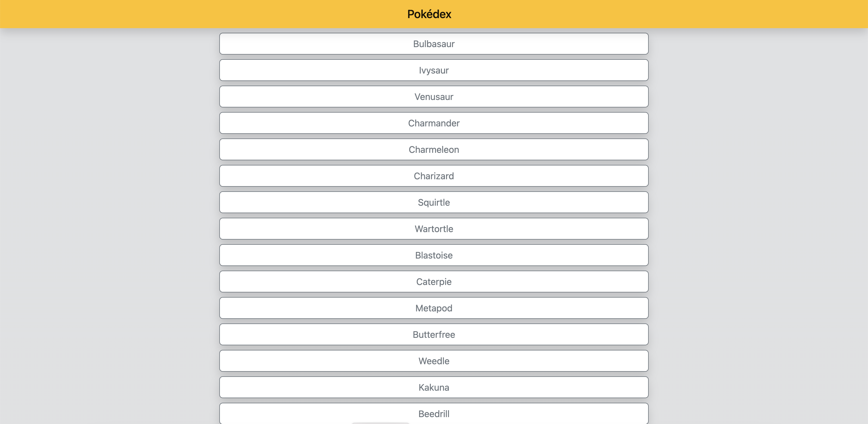Open the Butterfree entry

(x=434, y=334)
